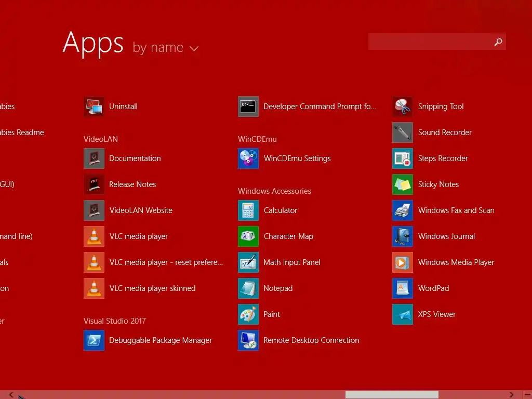Launch Sticky Notes icon
The image size is (532, 399).
403,184
